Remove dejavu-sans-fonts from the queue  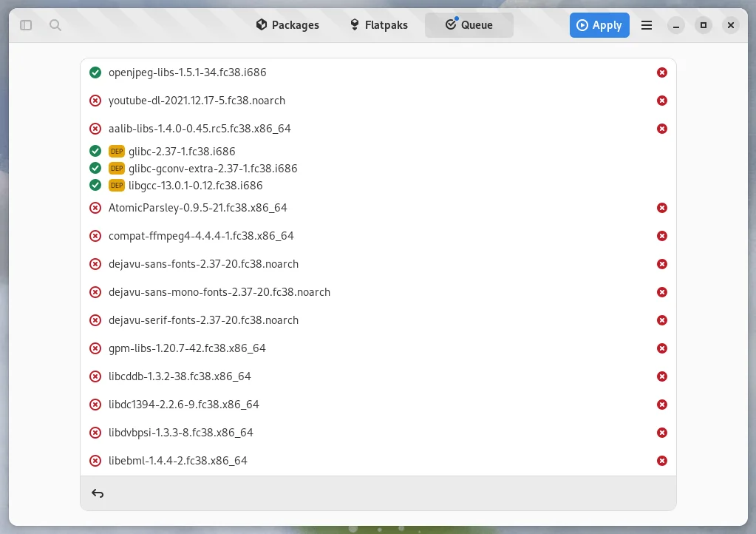pos(662,264)
